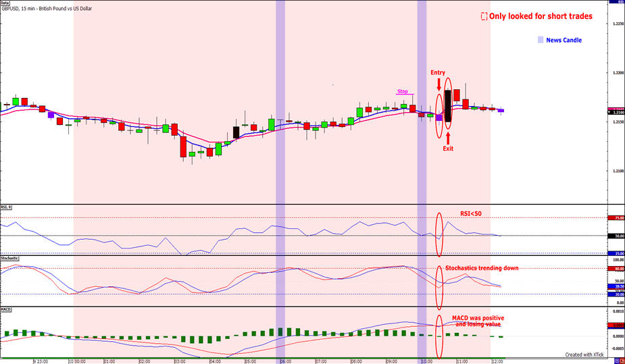Click the purple News Candle legend swatch
The height and width of the screenshot is (364, 625).
(x=541, y=40)
